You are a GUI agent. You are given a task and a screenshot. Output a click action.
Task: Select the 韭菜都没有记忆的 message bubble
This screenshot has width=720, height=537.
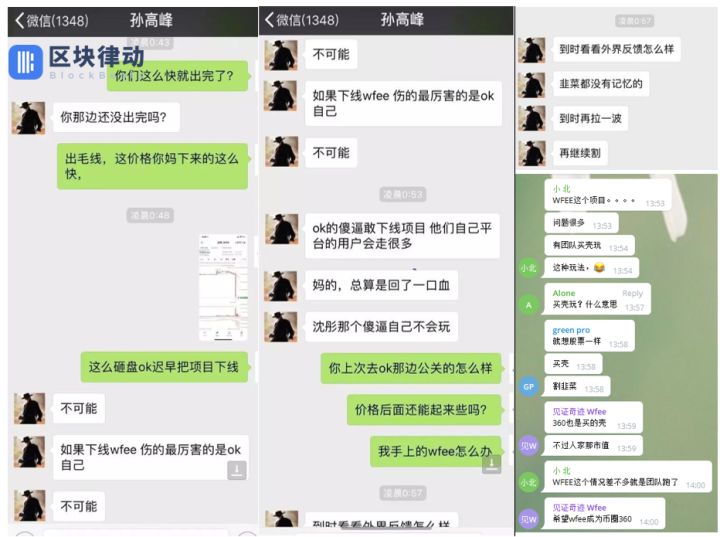click(601, 84)
